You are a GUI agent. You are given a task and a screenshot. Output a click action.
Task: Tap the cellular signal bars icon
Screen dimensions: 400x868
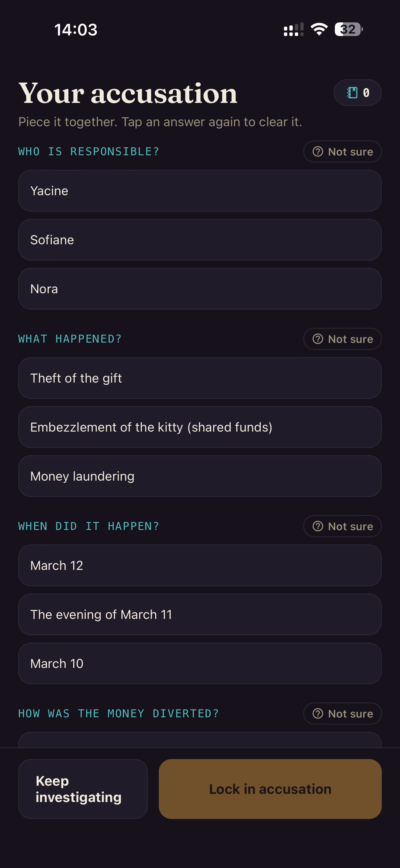click(294, 29)
